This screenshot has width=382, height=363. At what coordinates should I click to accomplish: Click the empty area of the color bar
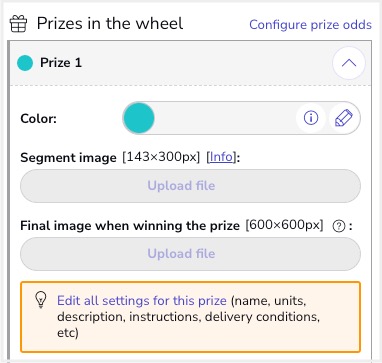tap(225, 118)
